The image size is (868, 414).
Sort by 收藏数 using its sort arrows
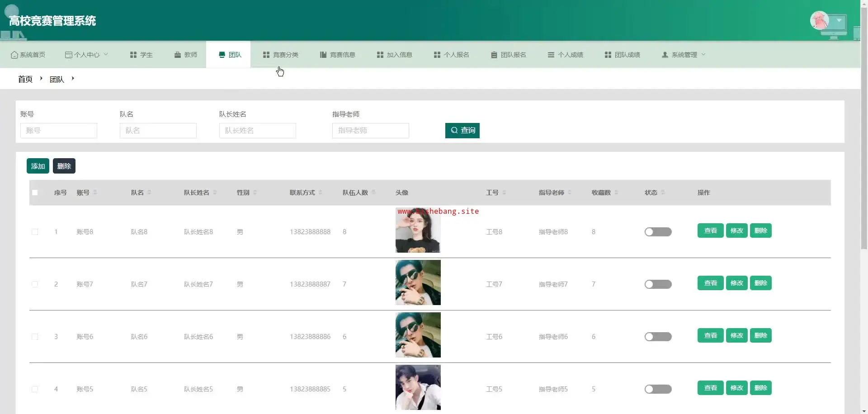[x=616, y=193]
